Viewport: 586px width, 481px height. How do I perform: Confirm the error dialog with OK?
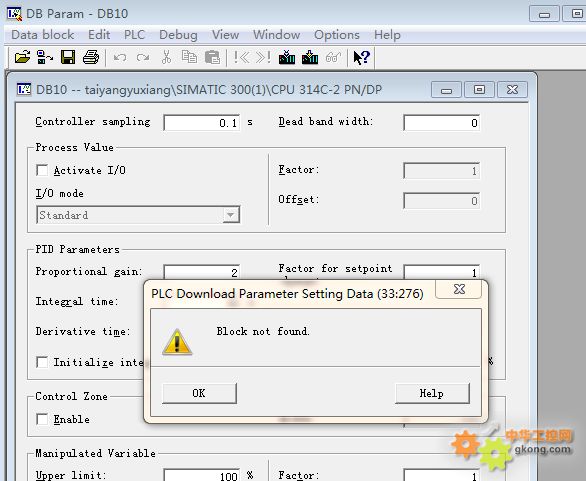pyautogui.click(x=199, y=393)
